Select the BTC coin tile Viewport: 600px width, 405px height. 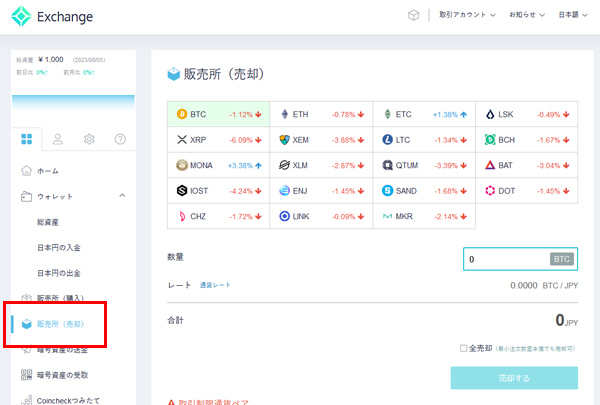click(219, 115)
